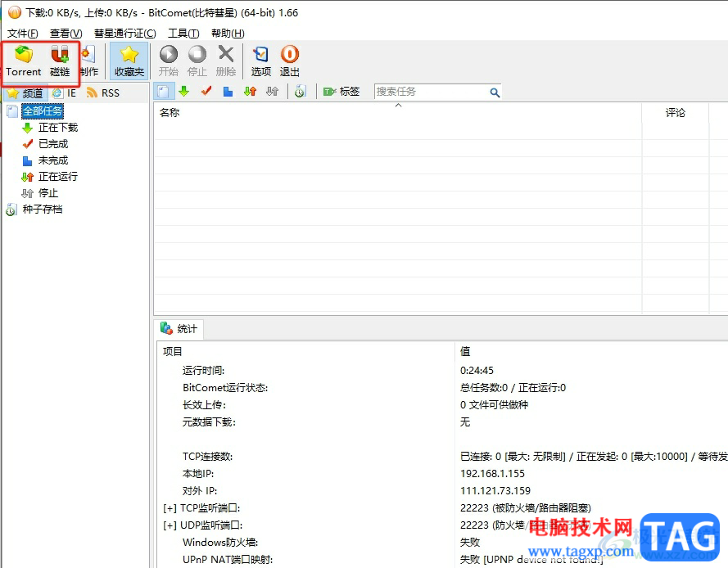Show all tasks filter icon
Viewport: 728px width, 568px height.
163,92
